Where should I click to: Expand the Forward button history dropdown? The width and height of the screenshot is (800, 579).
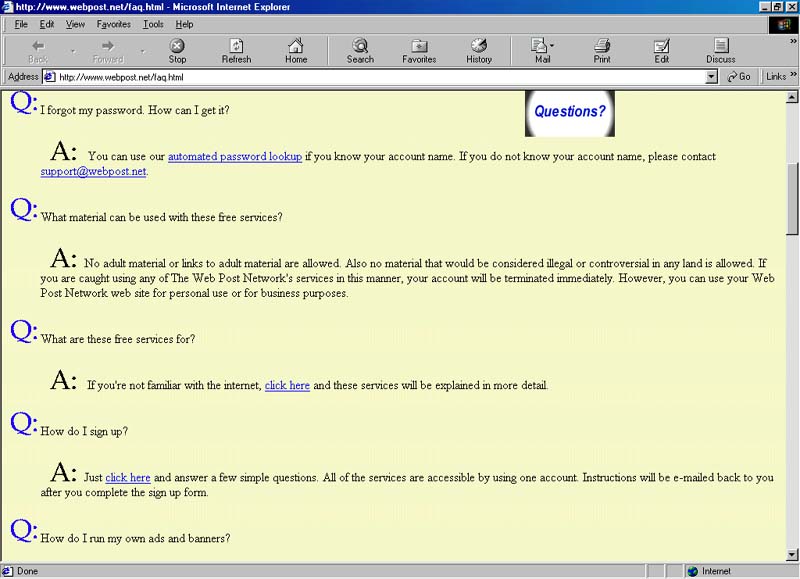click(x=142, y=51)
